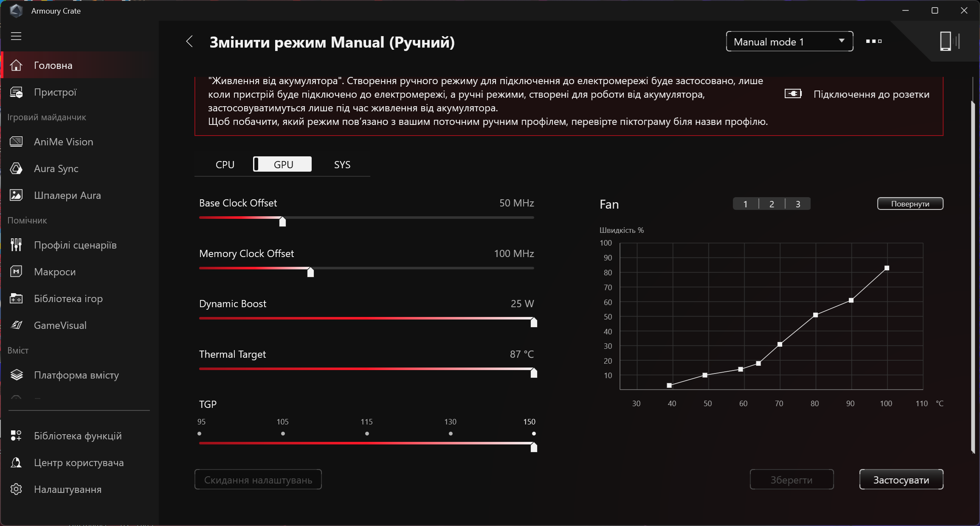Switch to the SYS tab
The width and height of the screenshot is (980, 526).
[342, 164]
